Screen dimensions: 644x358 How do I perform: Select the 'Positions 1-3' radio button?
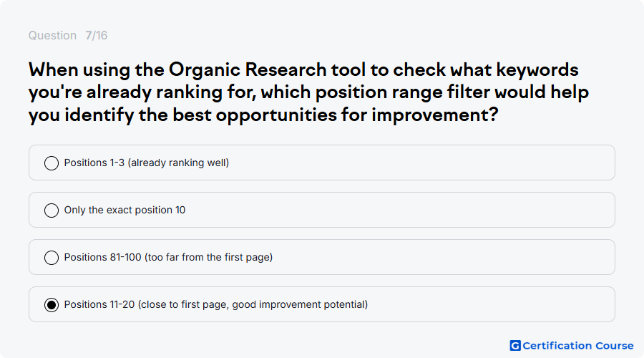click(52, 163)
